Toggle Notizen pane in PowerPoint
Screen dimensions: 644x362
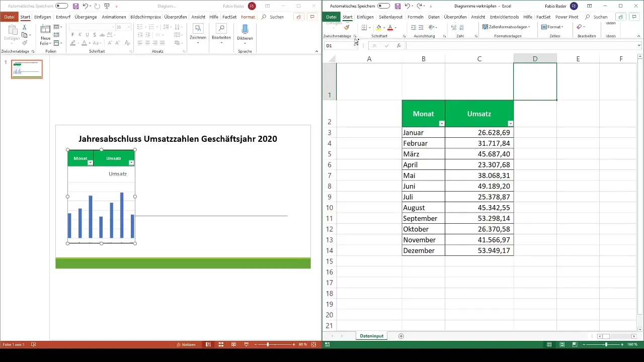coord(186,344)
